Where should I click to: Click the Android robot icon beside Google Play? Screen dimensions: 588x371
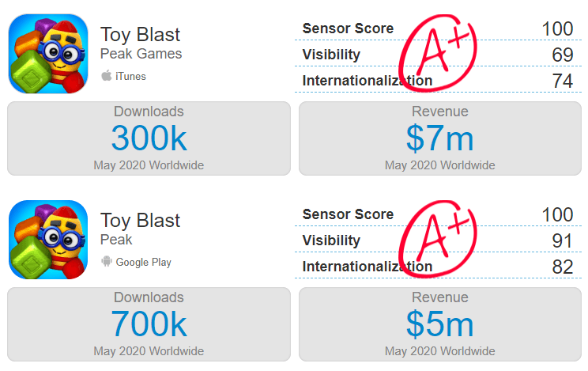tap(107, 261)
